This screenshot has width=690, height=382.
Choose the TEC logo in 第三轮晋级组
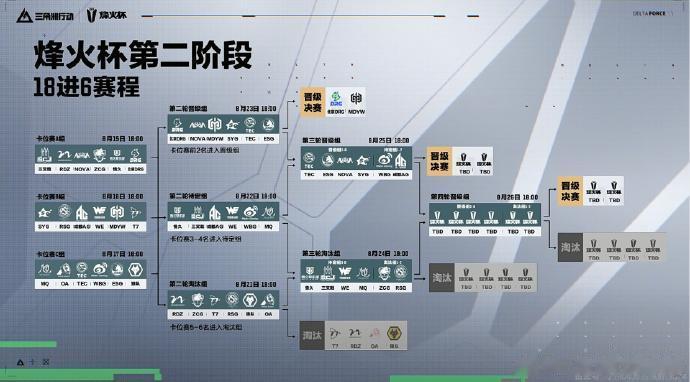point(309,161)
